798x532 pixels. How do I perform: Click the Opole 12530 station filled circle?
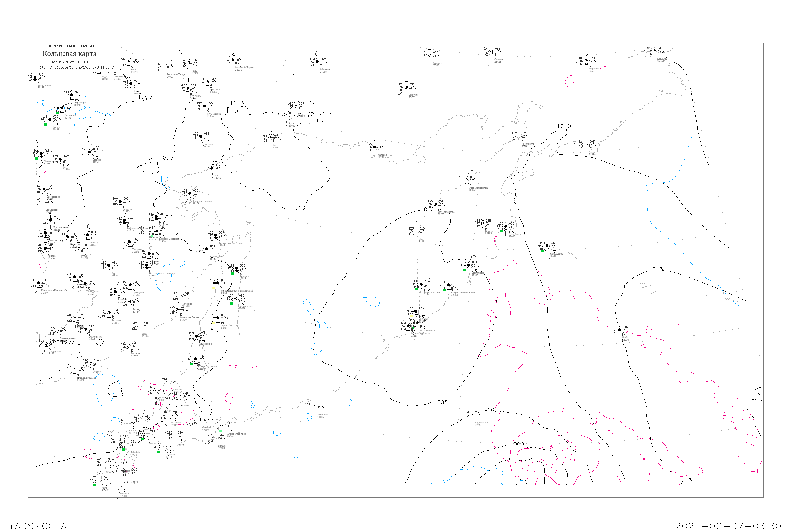(619, 330)
